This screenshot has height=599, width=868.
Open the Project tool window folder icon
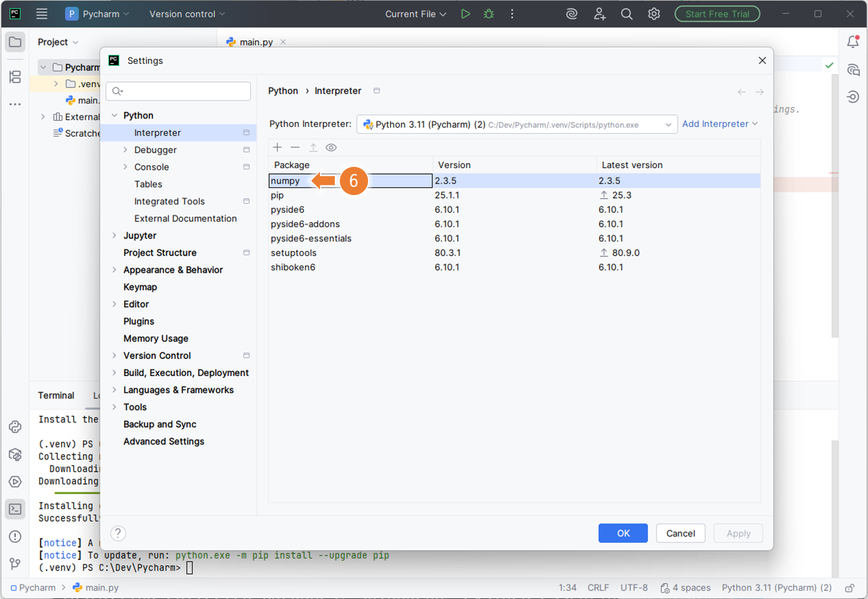coord(15,42)
